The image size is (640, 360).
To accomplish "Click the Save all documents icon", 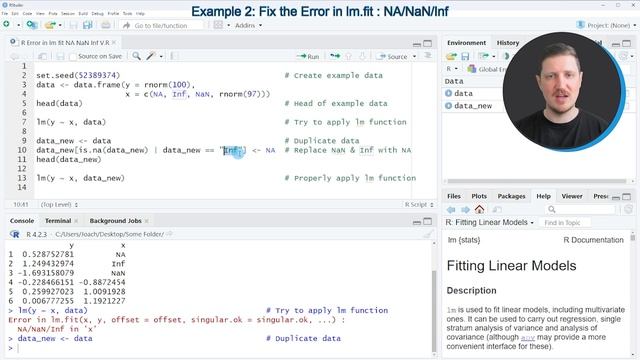I will point(87,25).
